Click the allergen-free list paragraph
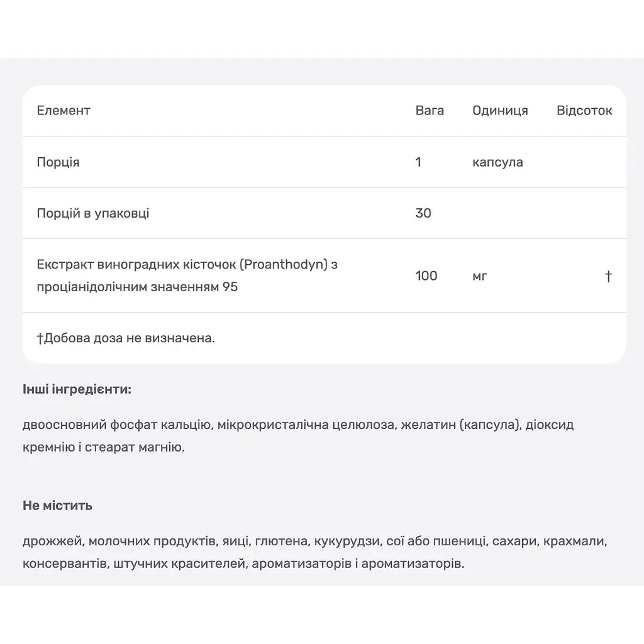644x644 pixels. coord(315,552)
